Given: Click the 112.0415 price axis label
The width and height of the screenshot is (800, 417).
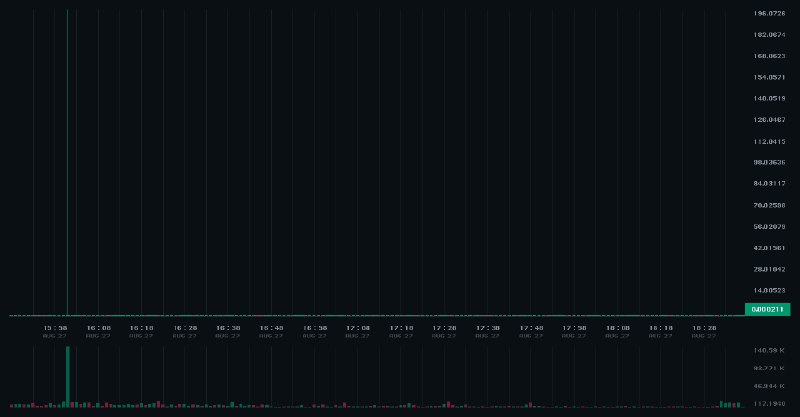Looking at the screenshot, I should pyautogui.click(x=769, y=141).
